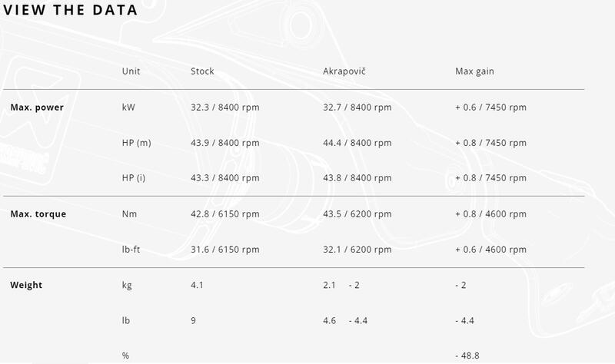Click Akrapovič kW value 32.7 / 8400 rpm
This screenshot has height=364, width=615.
coord(357,108)
